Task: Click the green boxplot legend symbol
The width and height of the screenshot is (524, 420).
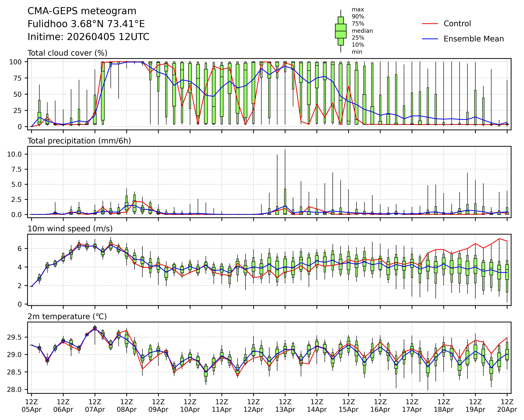Action: 340,31
